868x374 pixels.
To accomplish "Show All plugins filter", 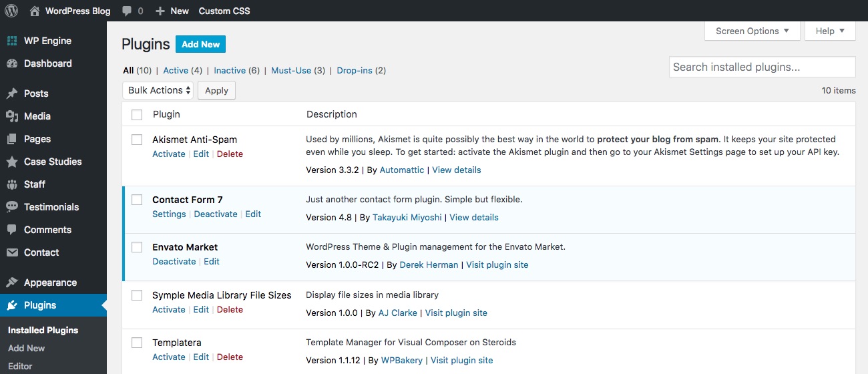I will tap(128, 70).
